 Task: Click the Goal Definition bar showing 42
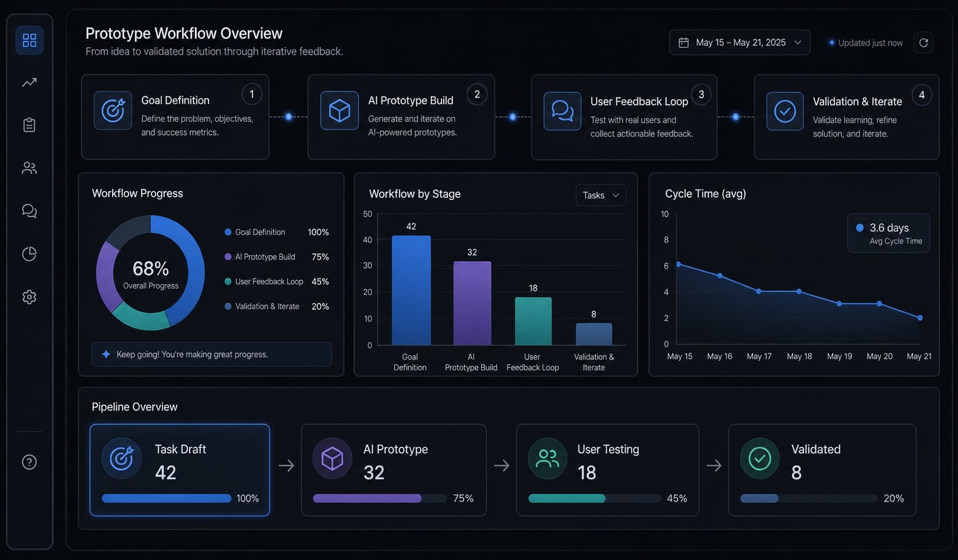click(x=411, y=290)
